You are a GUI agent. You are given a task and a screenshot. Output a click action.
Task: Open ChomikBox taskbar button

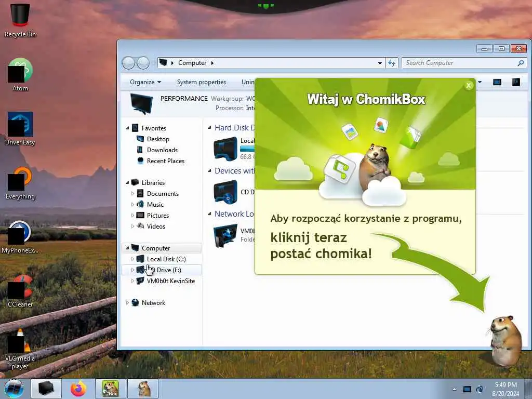tap(111, 389)
